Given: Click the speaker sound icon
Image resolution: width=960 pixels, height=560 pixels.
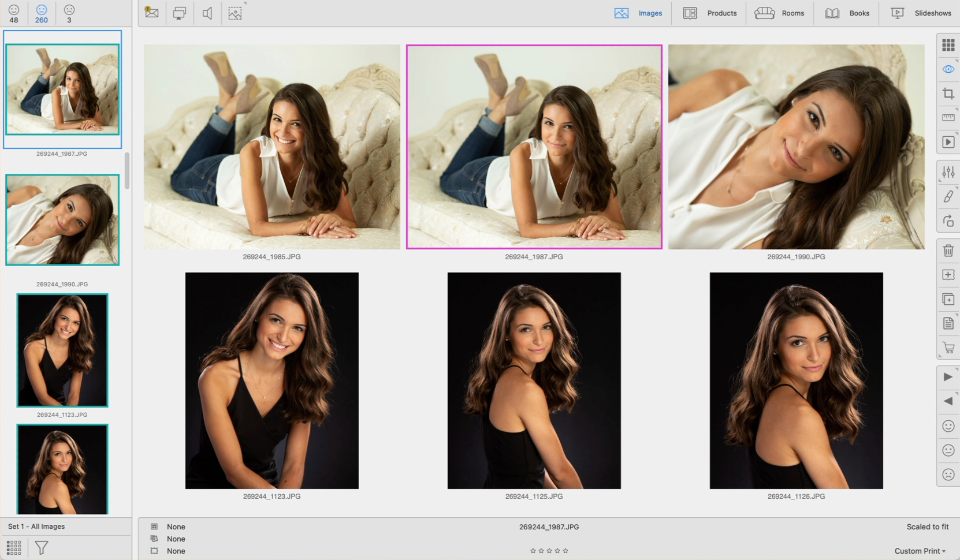Looking at the screenshot, I should point(207,13).
